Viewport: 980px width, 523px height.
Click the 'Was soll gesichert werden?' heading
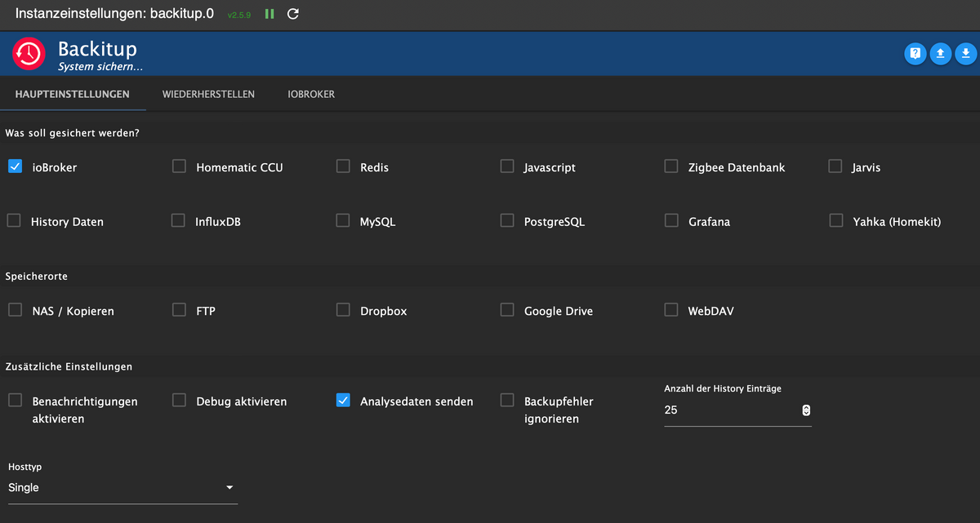click(73, 132)
